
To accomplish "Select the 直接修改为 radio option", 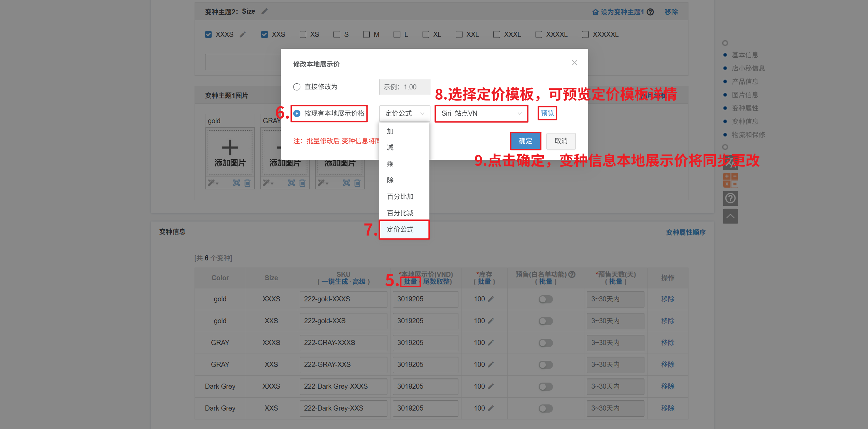I will click(297, 87).
